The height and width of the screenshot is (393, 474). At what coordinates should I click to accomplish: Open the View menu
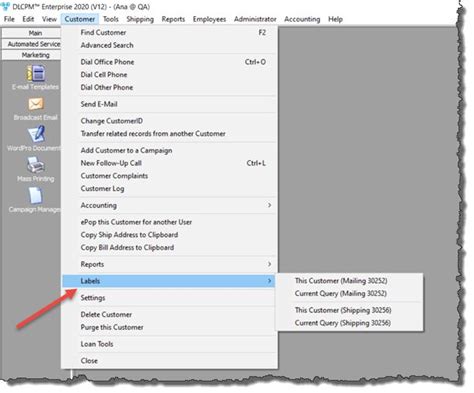tap(49, 19)
